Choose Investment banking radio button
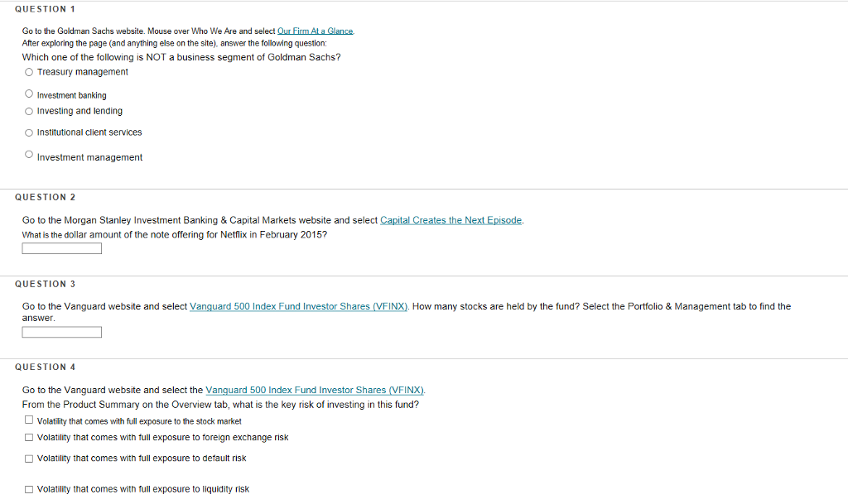The height and width of the screenshot is (504, 848). [29, 94]
